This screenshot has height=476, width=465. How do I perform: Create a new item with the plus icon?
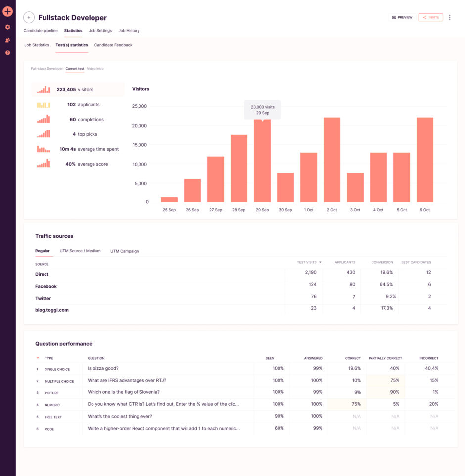7,11
